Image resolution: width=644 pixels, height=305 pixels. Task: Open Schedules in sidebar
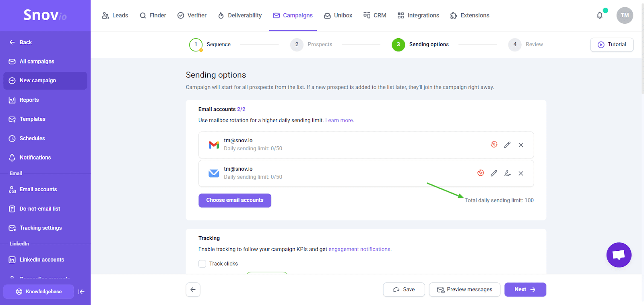45,139
